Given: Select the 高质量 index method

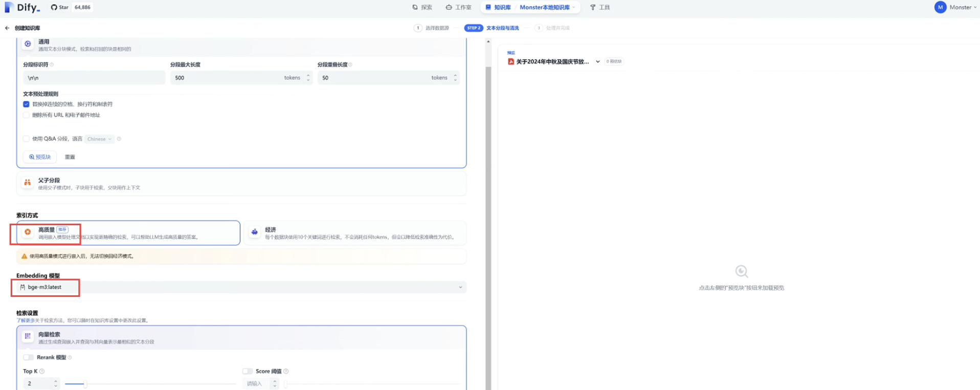Looking at the screenshot, I should click(128, 233).
